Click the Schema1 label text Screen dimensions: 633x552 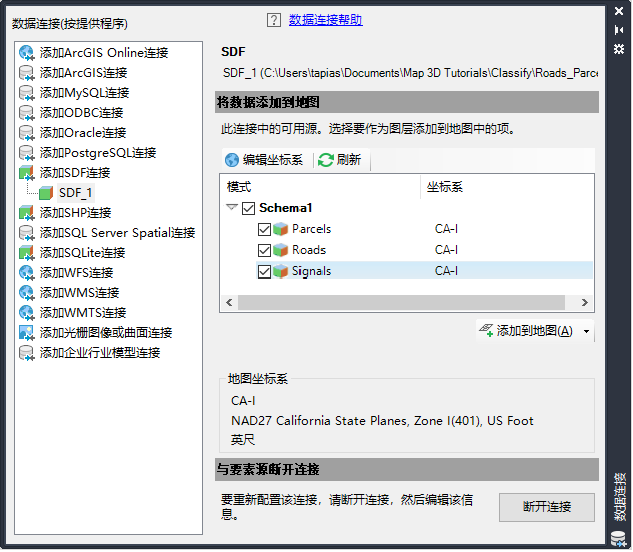[x=286, y=208]
